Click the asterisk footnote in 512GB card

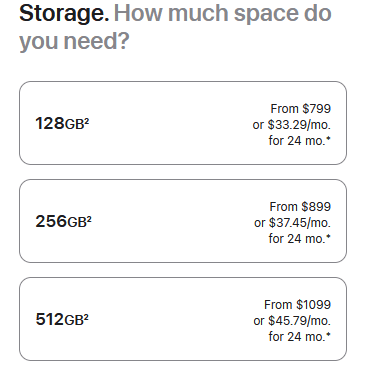[x=328, y=335]
